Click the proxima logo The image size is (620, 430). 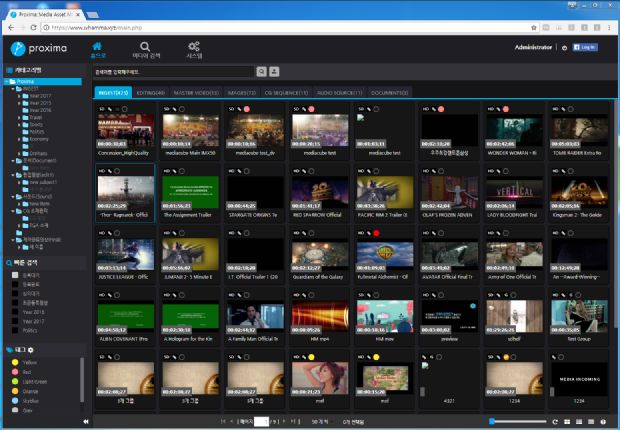coord(39,48)
